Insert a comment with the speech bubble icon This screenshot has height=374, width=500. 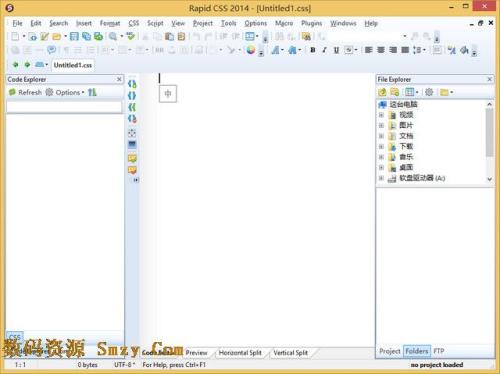tap(51, 50)
